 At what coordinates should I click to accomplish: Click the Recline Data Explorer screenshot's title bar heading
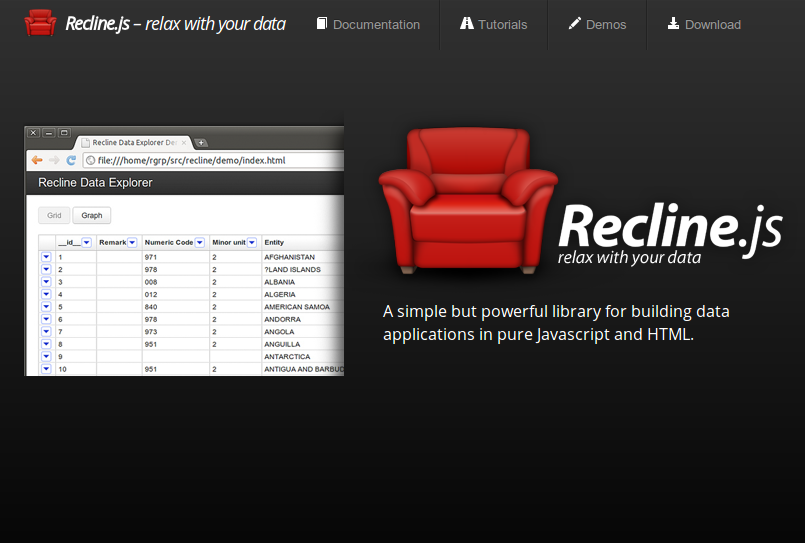click(x=95, y=183)
